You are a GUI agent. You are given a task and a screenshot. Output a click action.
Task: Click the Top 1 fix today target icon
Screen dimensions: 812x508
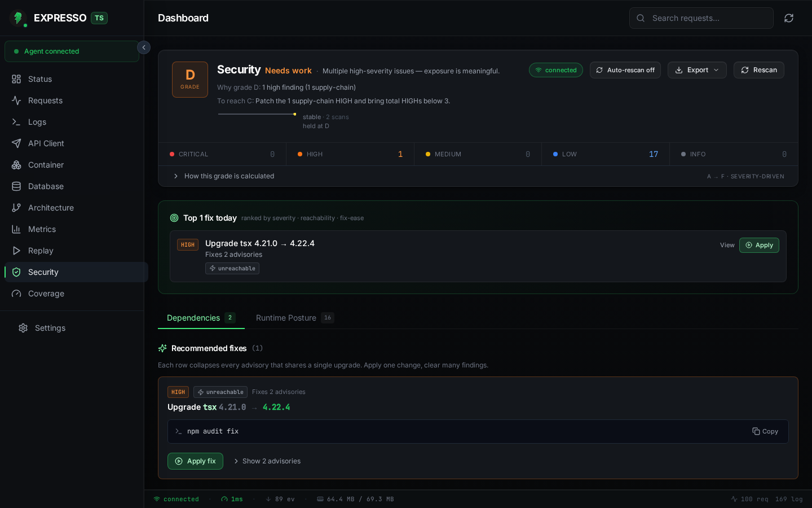(174, 218)
